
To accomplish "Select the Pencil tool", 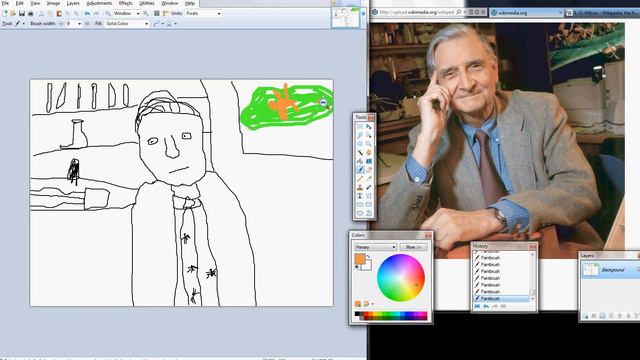I will click(x=360, y=178).
